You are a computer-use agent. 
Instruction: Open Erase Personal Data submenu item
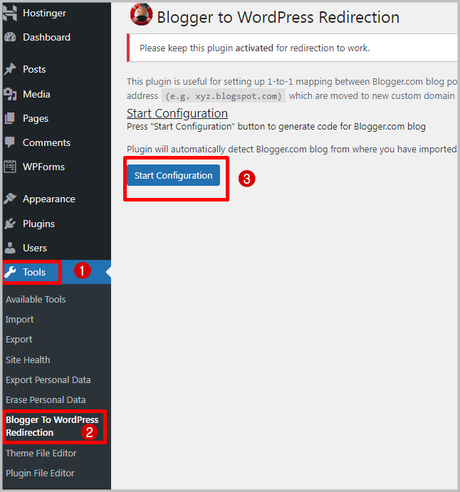coord(46,400)
